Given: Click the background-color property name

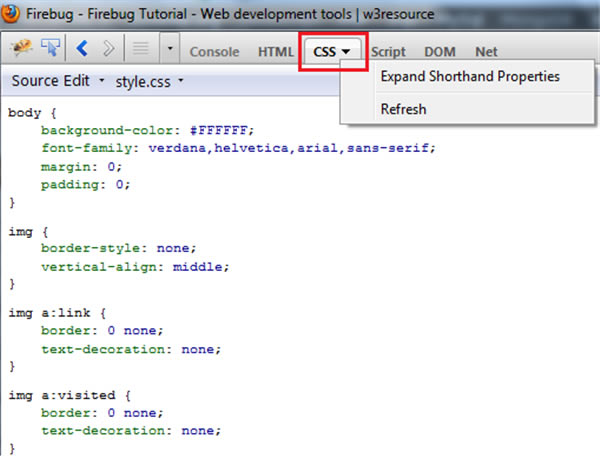Looking at the screenshot, I should (x=107, y=130).
